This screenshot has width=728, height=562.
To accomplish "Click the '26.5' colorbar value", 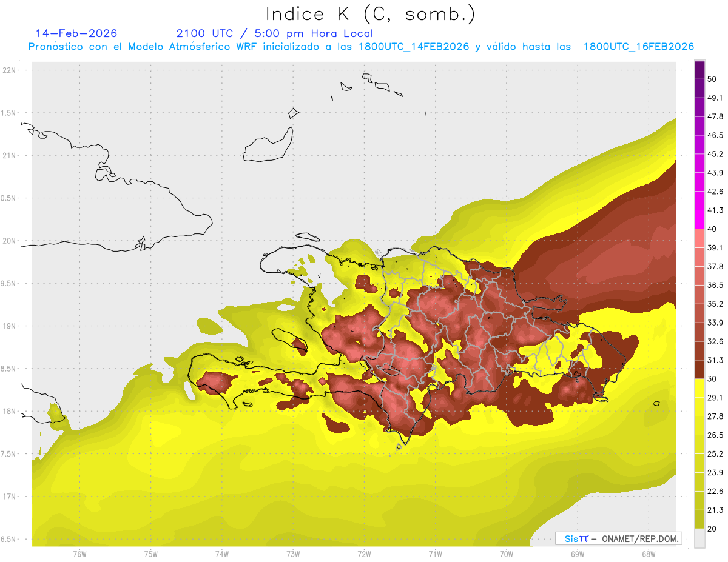I will pyautogui.click(x=715, y=435).
